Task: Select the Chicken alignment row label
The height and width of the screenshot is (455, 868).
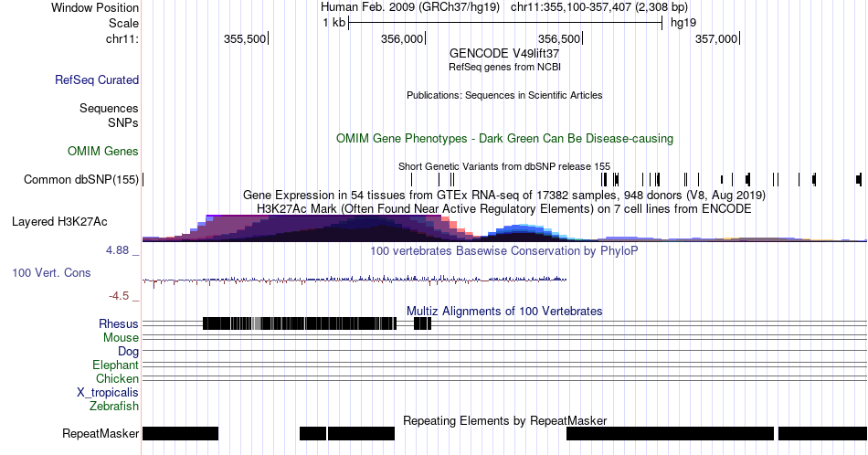Action: (x=117, y=378)
